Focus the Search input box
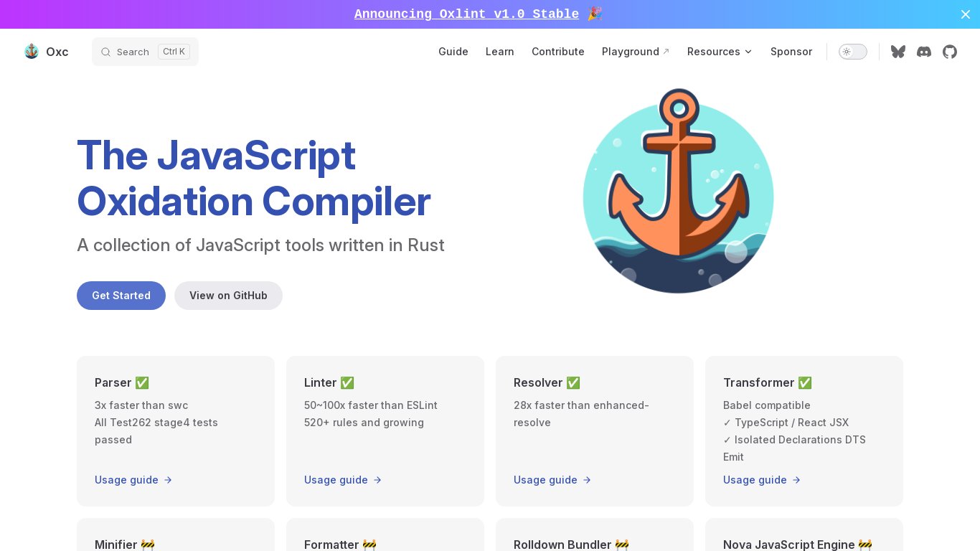Screen dimensions: 980x551 tap(145, 52)
